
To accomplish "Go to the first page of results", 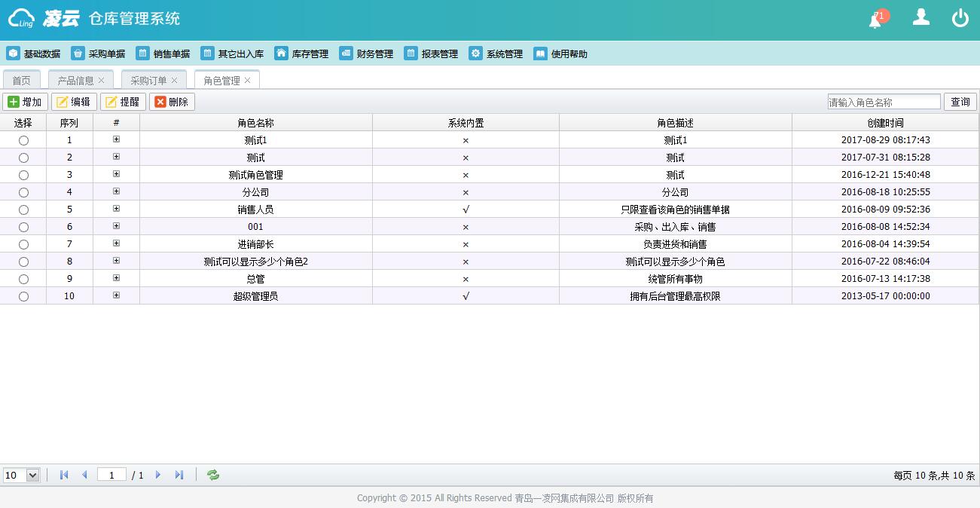I will tap(64, 475).
